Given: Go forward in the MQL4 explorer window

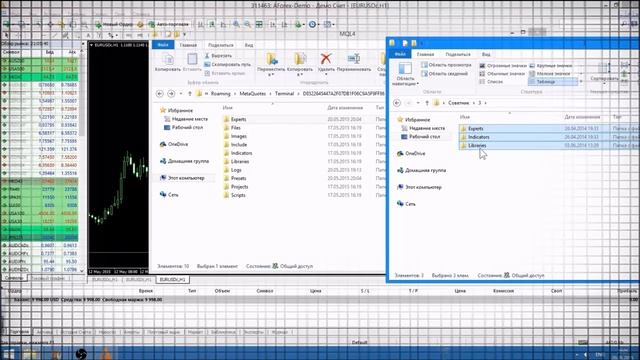Looking at the screenshot, I should click(x=171, y=94).
